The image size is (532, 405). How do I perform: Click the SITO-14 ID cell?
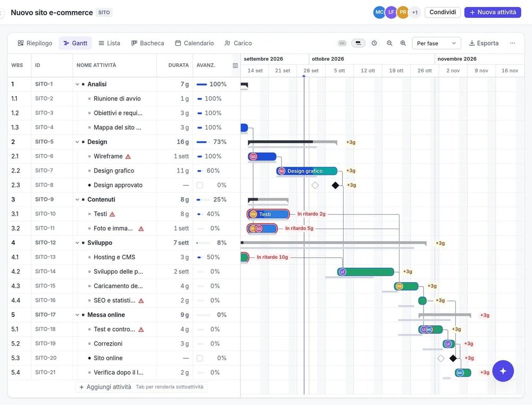tap(52, 272)
